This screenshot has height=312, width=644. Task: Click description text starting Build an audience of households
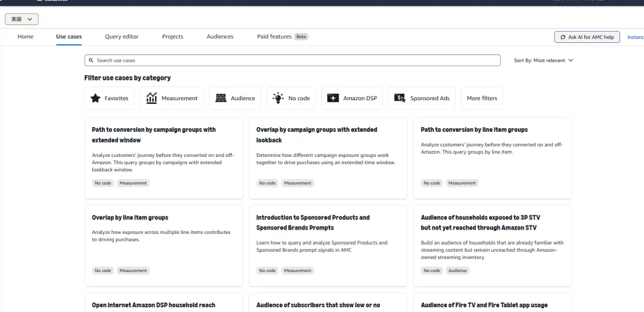(492, 250)
